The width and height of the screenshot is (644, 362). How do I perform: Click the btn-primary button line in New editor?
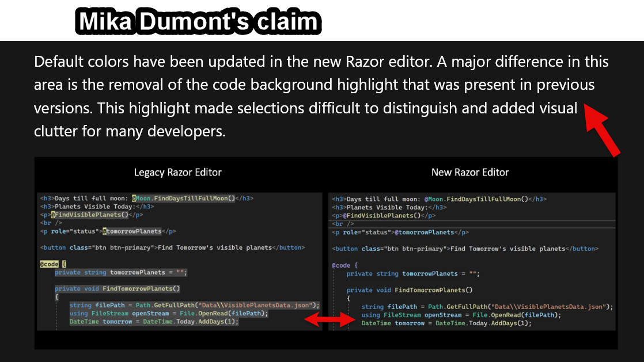point(465,249)
